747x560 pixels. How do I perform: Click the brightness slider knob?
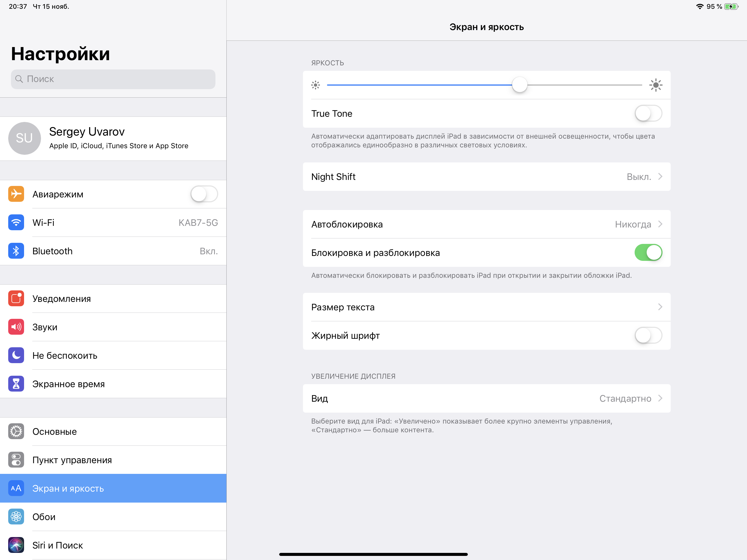(x=520, y=85)
